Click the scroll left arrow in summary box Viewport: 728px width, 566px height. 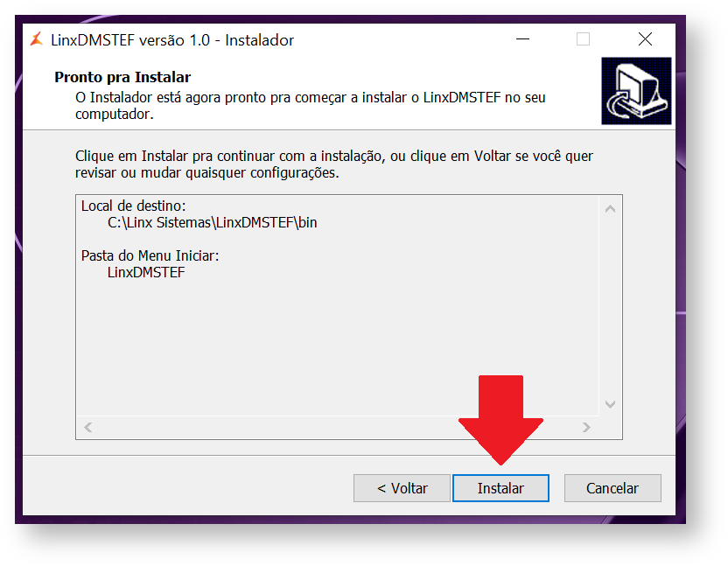[88, 427]
